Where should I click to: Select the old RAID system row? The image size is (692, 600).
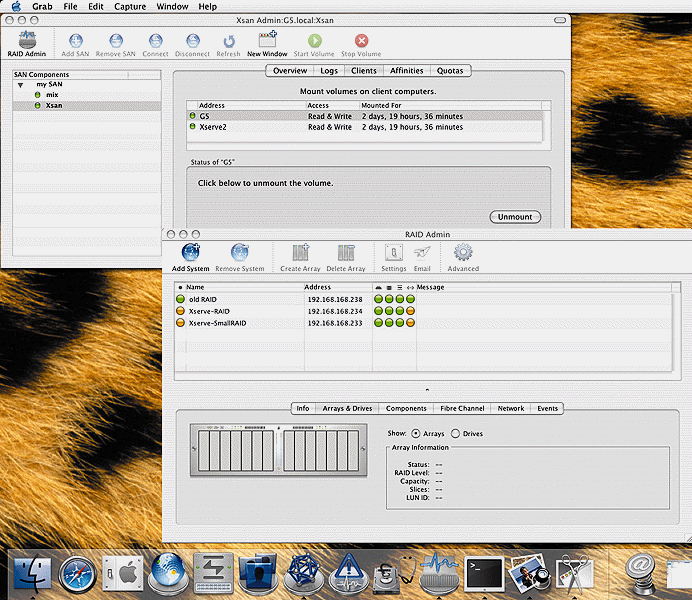click(423, 299)
